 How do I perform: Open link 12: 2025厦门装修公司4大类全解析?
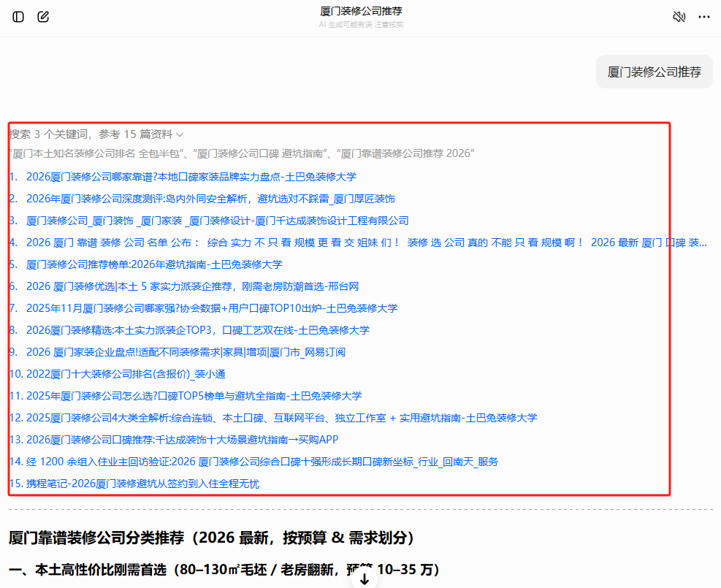[x=281, y=418]
